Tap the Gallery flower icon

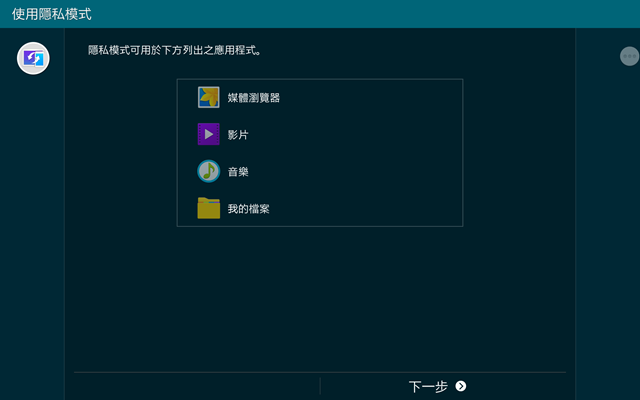pyautogui.click(x=209, y=97)
